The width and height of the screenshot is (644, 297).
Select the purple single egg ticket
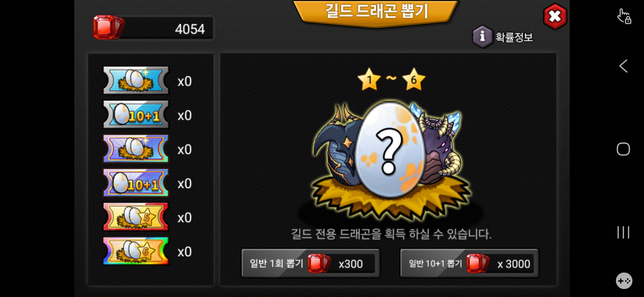click(x=136, y=149)
